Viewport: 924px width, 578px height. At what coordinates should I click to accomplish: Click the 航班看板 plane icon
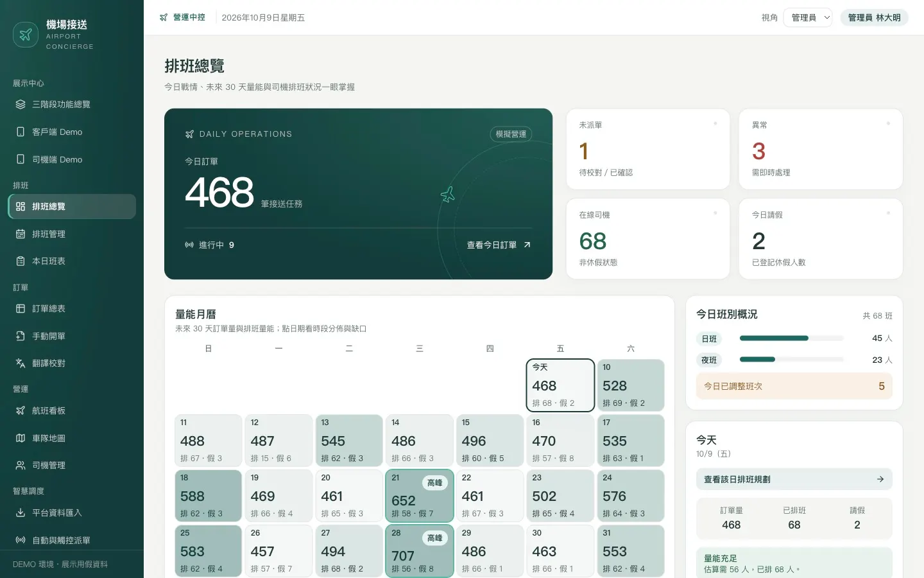(21, 410)
